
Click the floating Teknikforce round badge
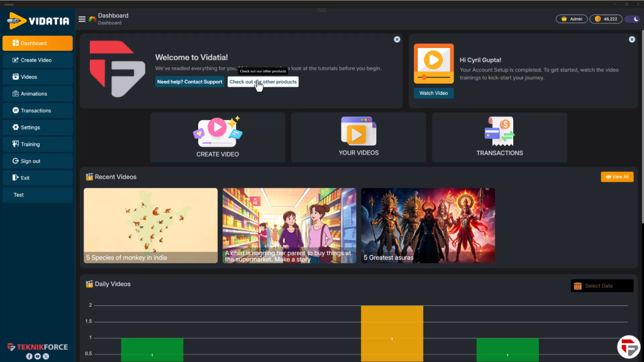pyautogui.click(x=629, y=347)
